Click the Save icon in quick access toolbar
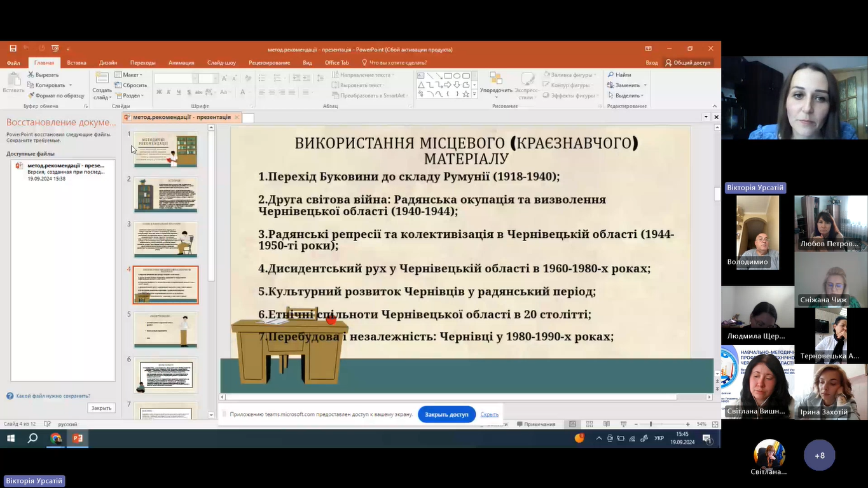 tap(13, 49)
